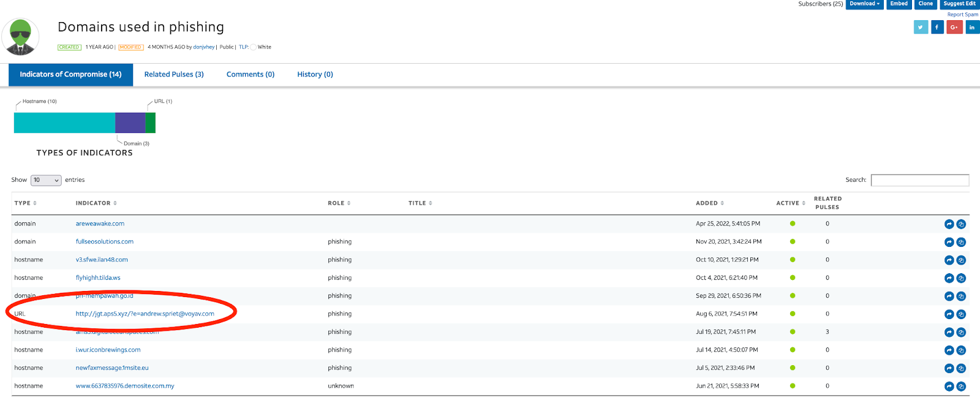The width and height of the screenshot is (980, 400).
Task: Open the Show entries count dropdown
Action: point(46,180)
